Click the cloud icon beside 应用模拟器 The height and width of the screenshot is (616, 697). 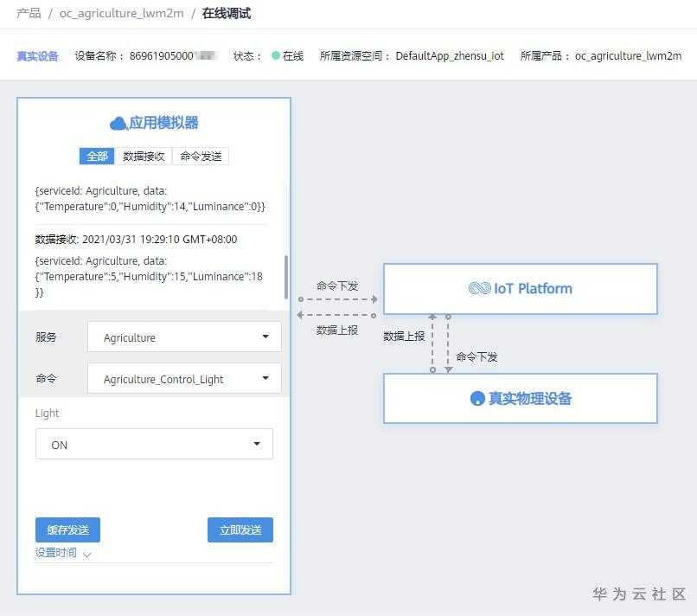click(118, 123)
